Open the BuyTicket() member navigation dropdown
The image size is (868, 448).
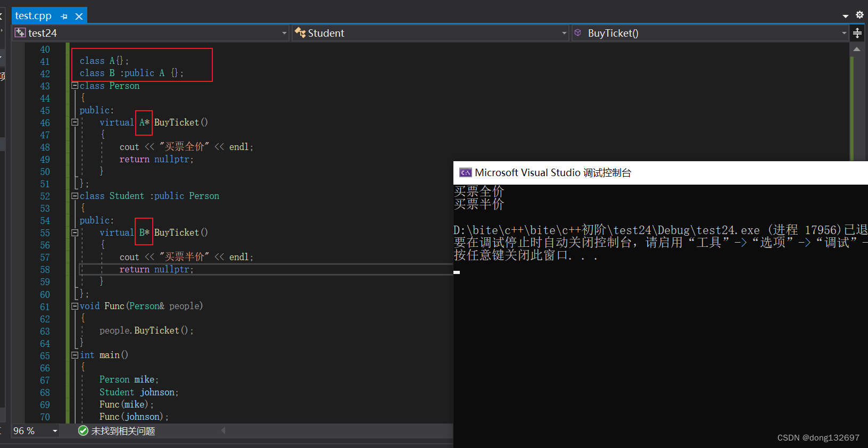tap(710, 33)
